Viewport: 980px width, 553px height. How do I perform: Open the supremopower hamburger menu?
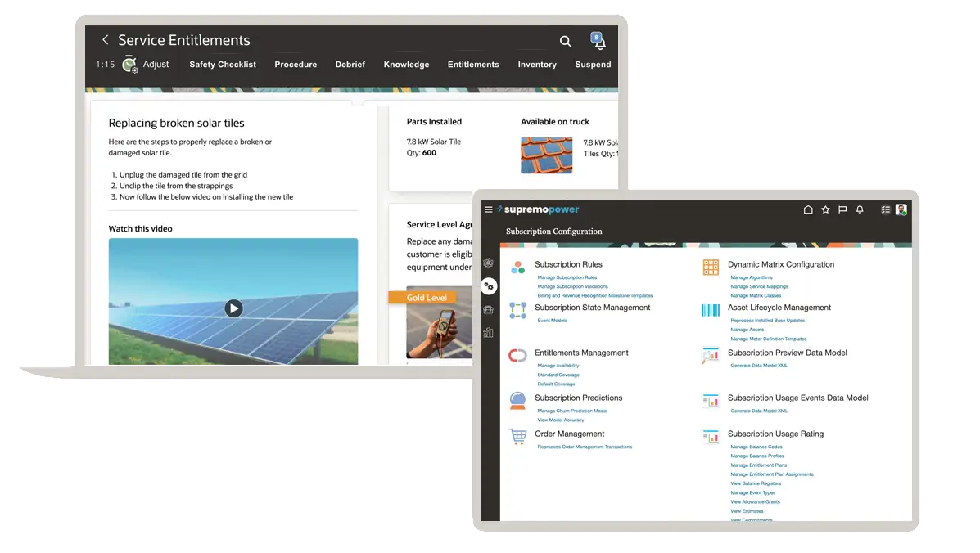click(489, 210)
